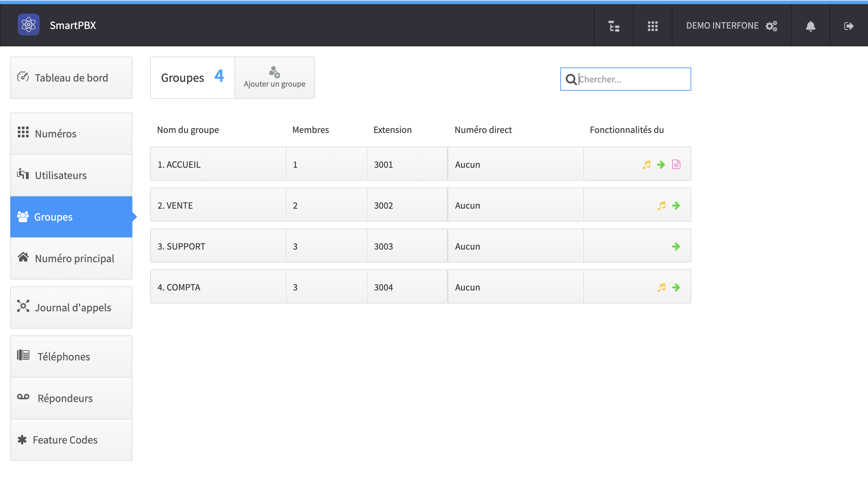Click Extension column header
Image resolution: width=868 pixels, height=493 pixels.
tap(392, 130)
